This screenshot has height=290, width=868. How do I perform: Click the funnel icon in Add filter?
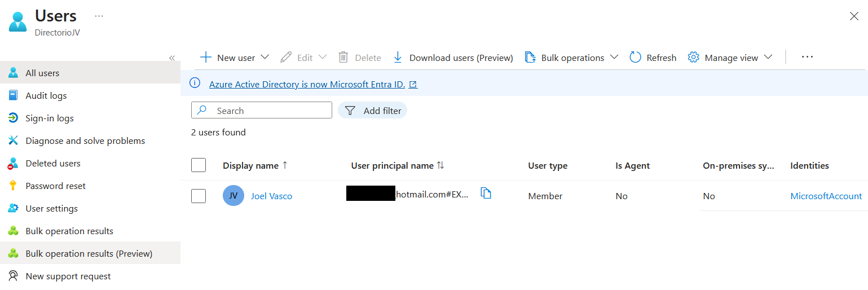350,111
